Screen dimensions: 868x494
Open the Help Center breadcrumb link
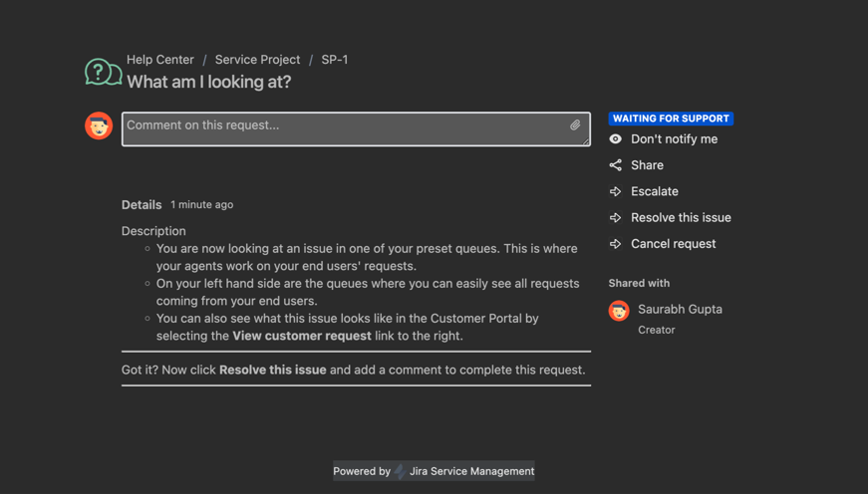click(160, 60)
